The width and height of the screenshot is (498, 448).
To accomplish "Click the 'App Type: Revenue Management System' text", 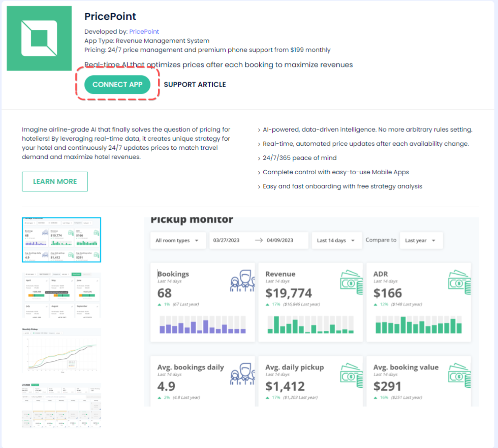I will pos(147,41).
